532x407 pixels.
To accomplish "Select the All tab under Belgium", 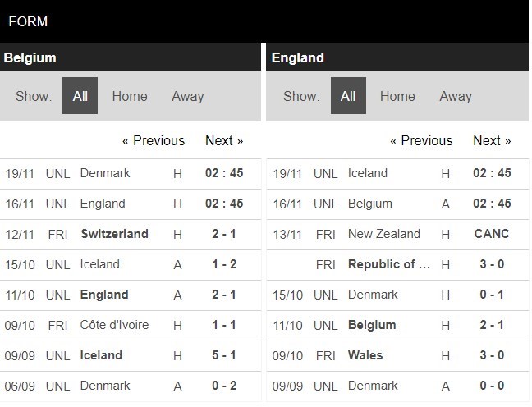I will (x=80, y=96).
